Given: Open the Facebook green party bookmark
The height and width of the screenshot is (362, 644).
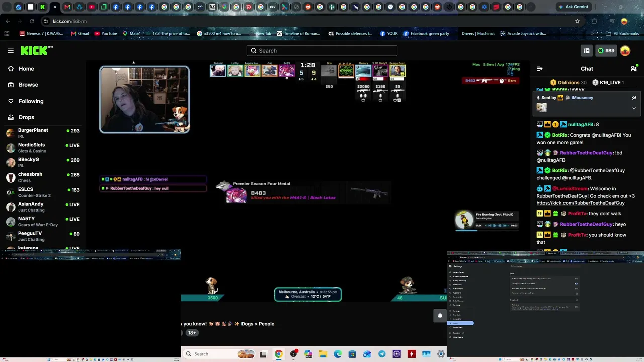Looking at the screenshot, I should 426,34.
